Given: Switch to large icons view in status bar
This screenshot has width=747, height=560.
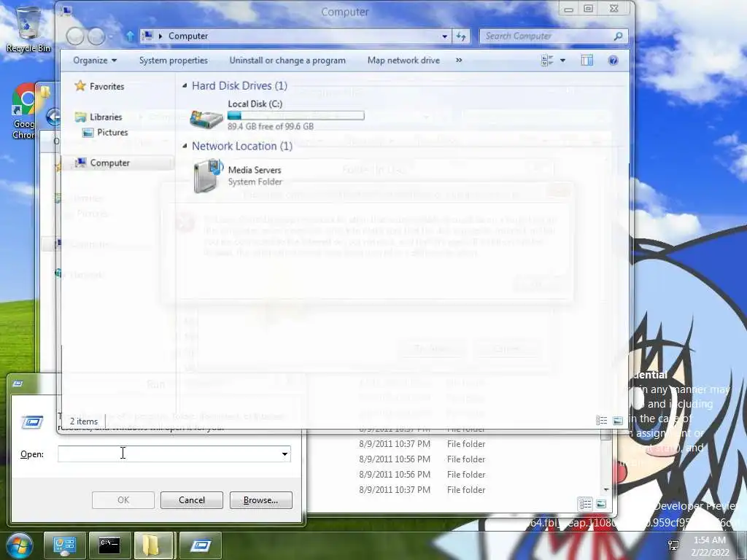Looking at the screenshot, I should [617, 421].
